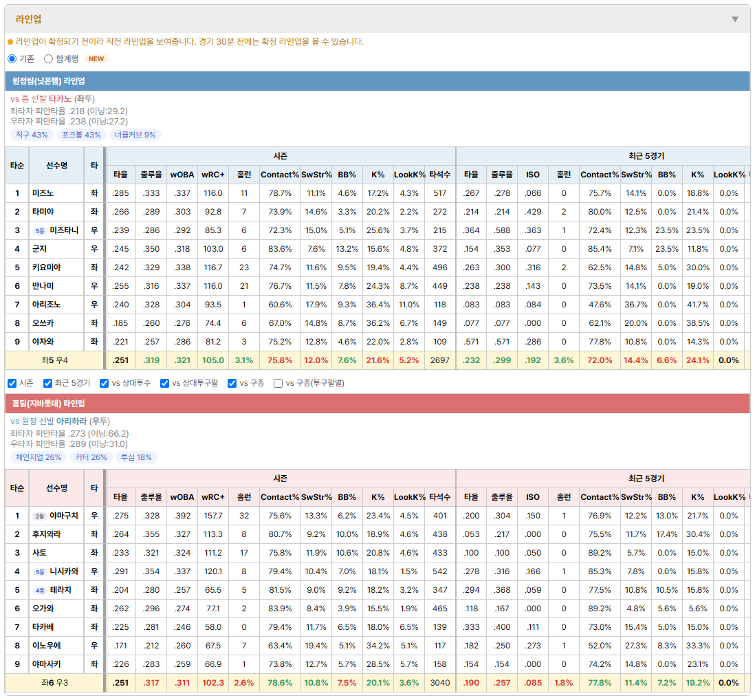The image size is (755, 700).
Task: Click the 5등 badge next to 미즈타니
Action: click(40, 230)
